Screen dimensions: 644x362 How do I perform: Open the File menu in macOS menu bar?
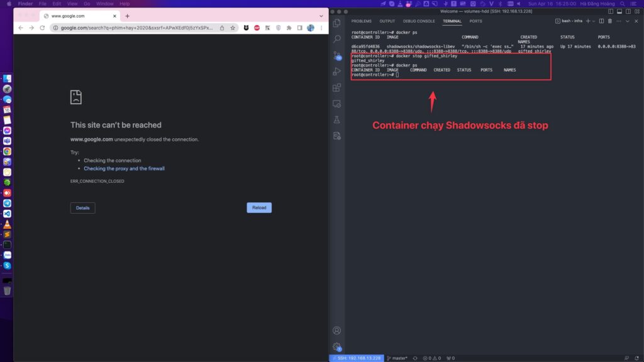coord(42,4)
